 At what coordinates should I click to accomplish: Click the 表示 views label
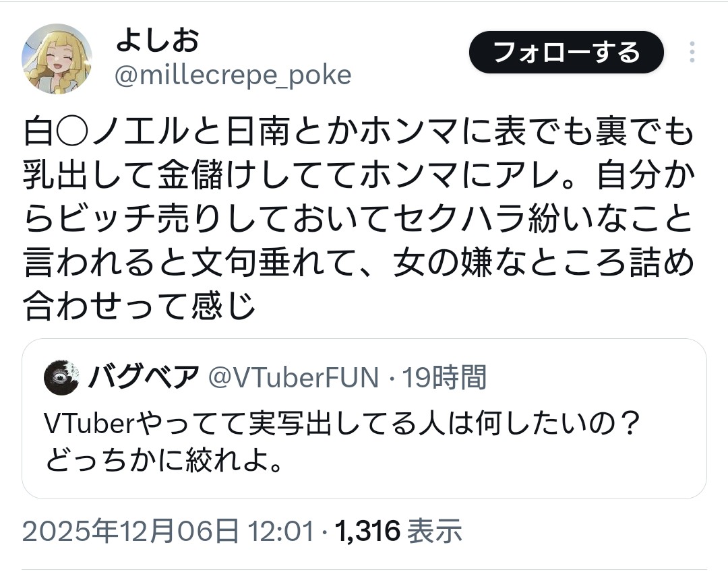[435, 532]
